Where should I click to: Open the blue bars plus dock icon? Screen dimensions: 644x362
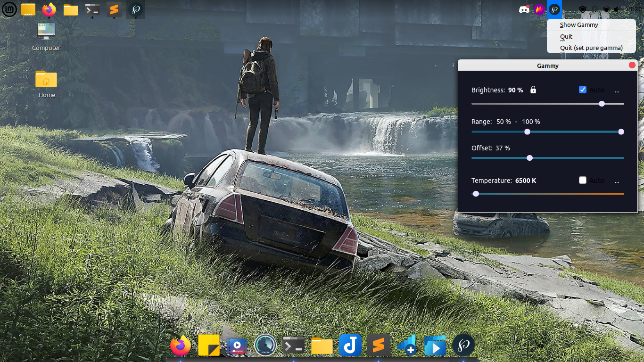[x=406, y=346]
